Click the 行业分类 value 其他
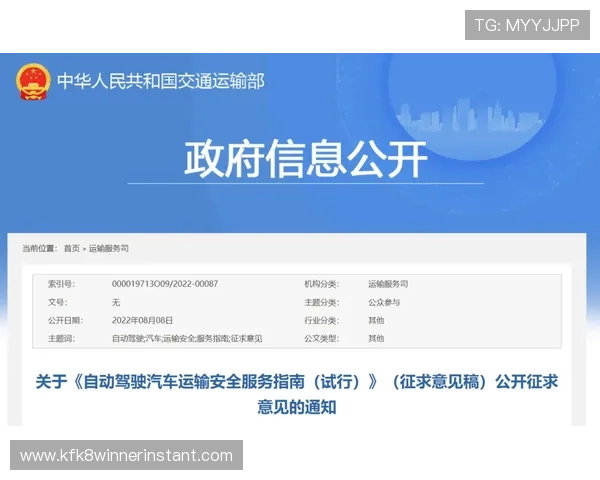The width and height of the screenshot is (600, 480). coord(376,320)
